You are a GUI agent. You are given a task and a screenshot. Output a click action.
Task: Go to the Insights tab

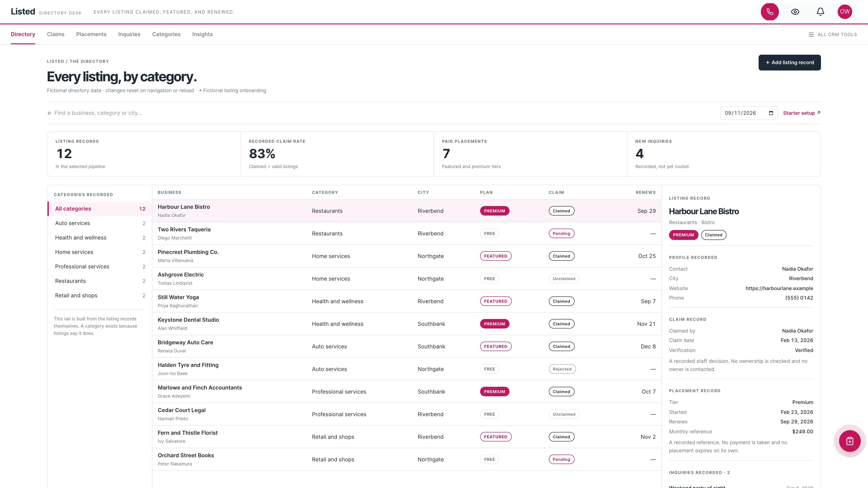tap(202, 34)
